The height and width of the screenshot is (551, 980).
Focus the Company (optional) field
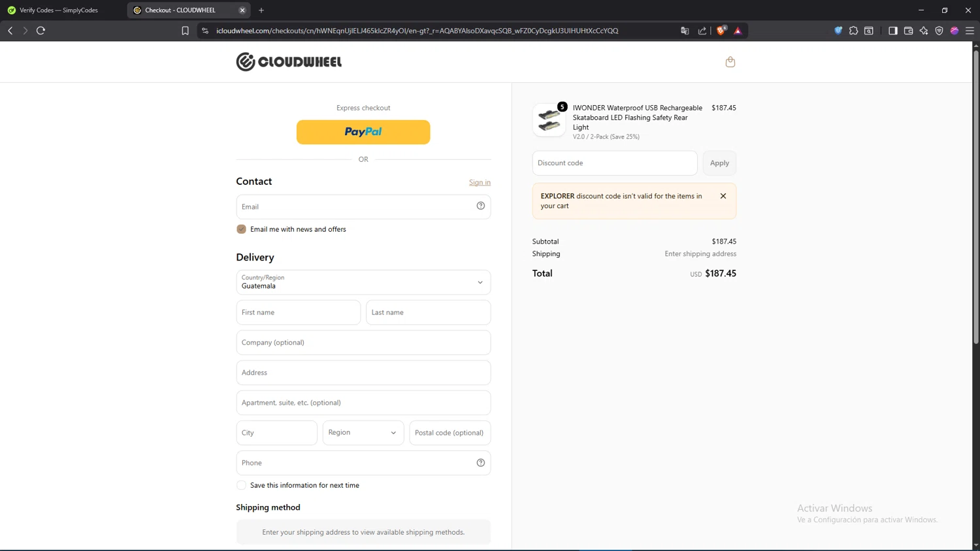363,343
